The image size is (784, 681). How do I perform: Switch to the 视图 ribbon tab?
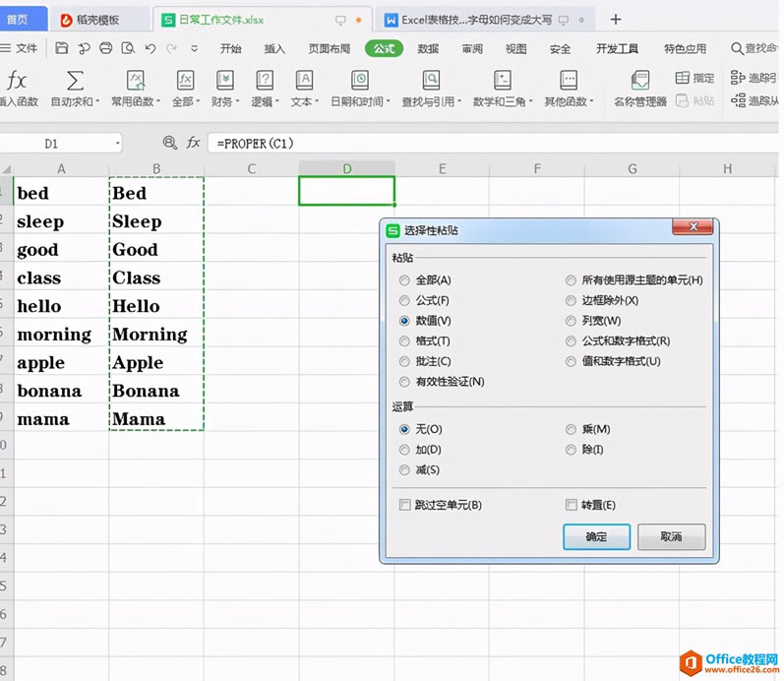[x=516, y=48]
